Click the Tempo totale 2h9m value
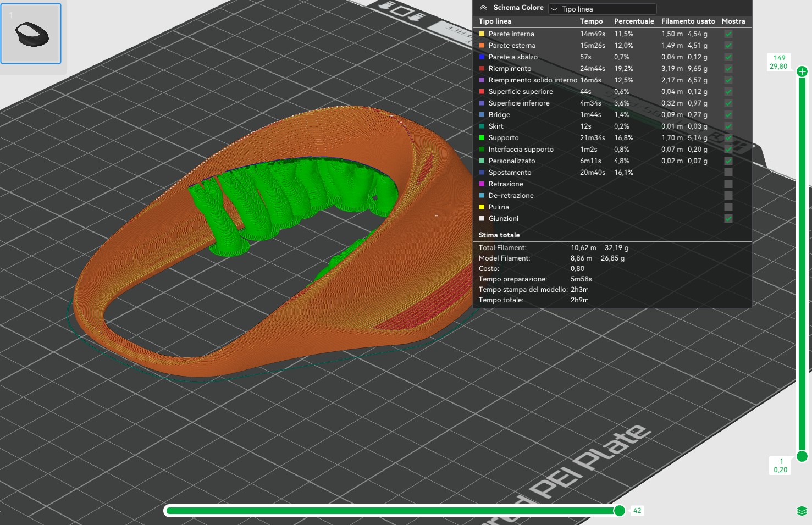Image resolution: width=812 pixels, height=525 pixels. 579,300
